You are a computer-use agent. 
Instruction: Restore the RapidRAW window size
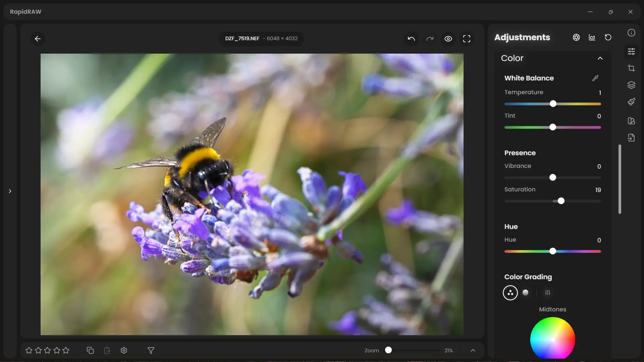click(x=611, y=12)
